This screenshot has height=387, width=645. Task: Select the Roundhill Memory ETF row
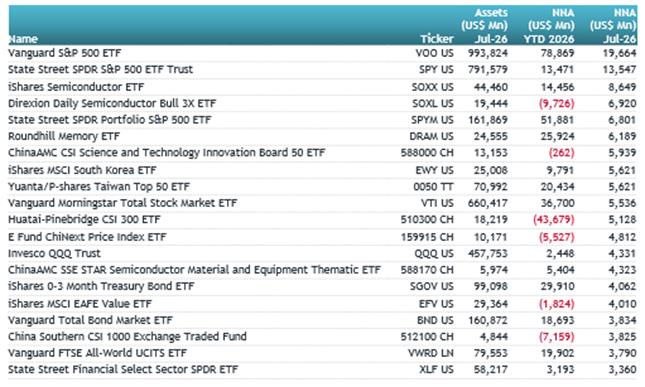pos(322,137)
